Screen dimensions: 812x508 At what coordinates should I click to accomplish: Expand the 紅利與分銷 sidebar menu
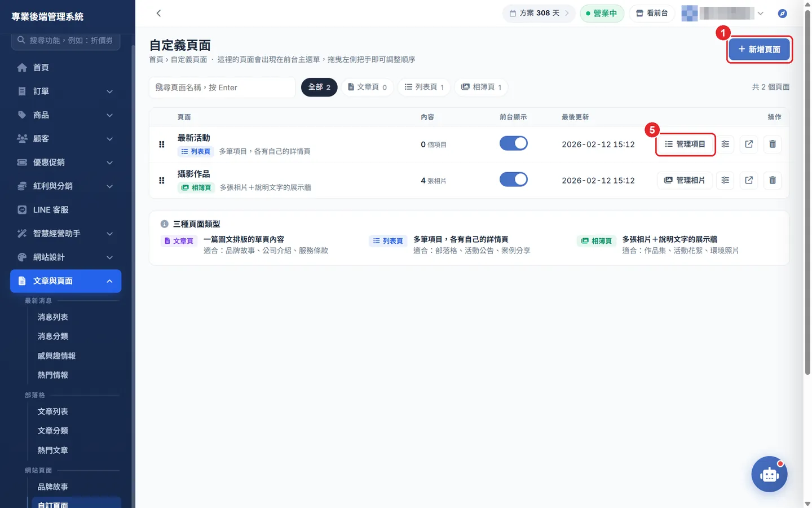click(66, 186)
